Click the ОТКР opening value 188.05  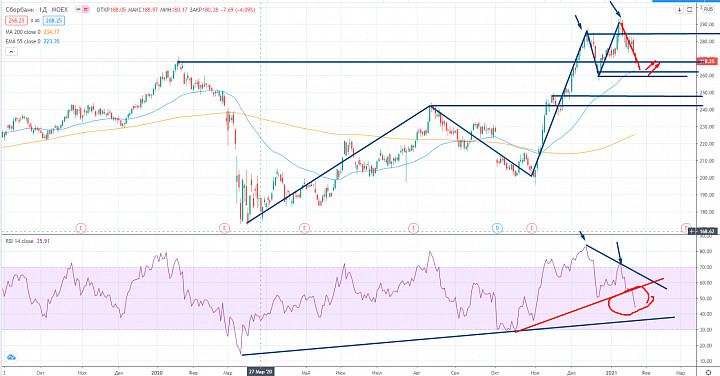click(118, 10)
